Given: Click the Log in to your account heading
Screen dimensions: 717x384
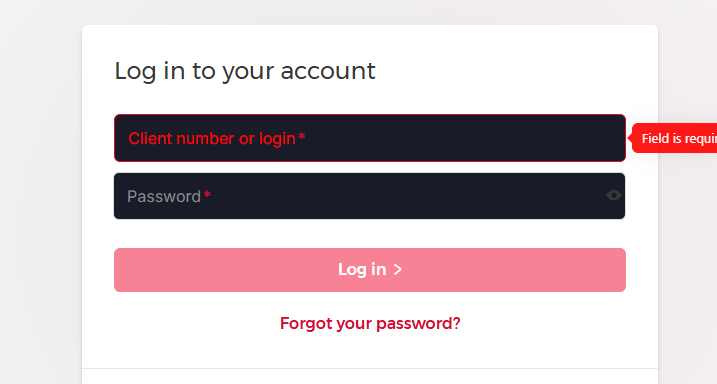Looking at the screenshot, I should 245,71.
